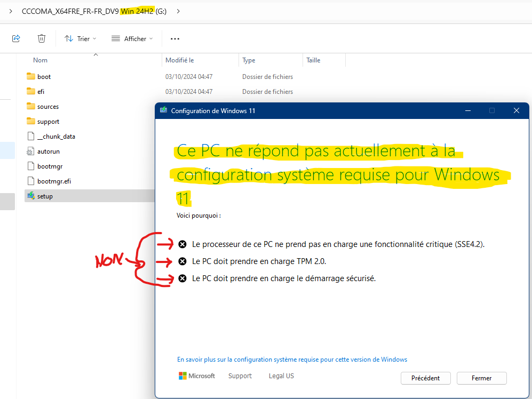
Task: Minimize the Configuration de Windows 11 window
Action: click(468, 110)
